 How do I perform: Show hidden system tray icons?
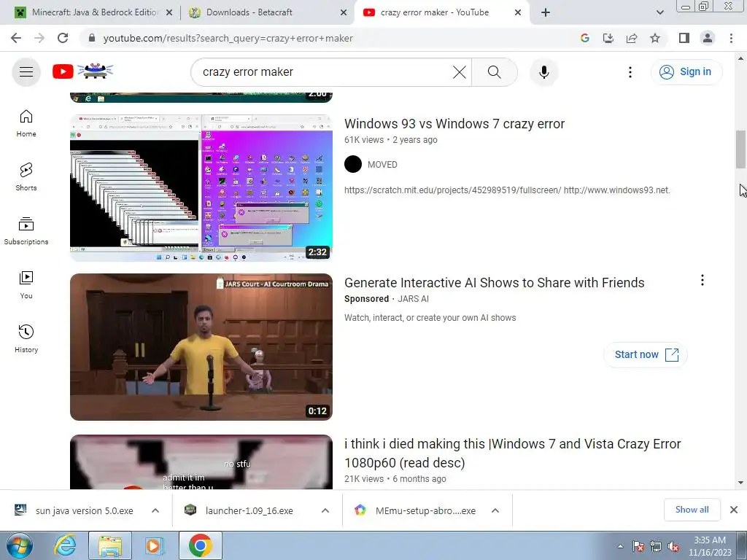[x=620, y=546]
